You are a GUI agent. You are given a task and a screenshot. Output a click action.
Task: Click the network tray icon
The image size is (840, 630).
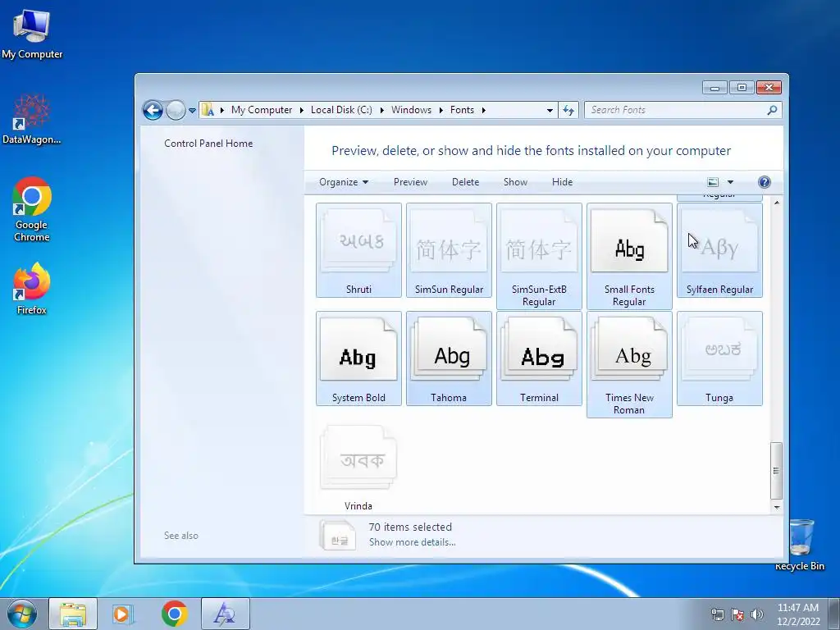(717, 614)
